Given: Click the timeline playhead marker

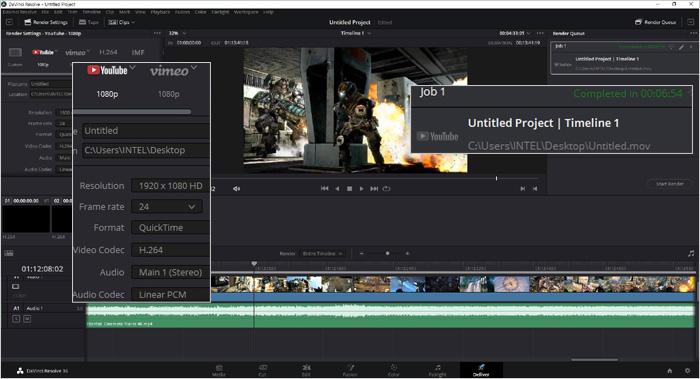Looking at the screenshot, I should [x=254, y=264].
